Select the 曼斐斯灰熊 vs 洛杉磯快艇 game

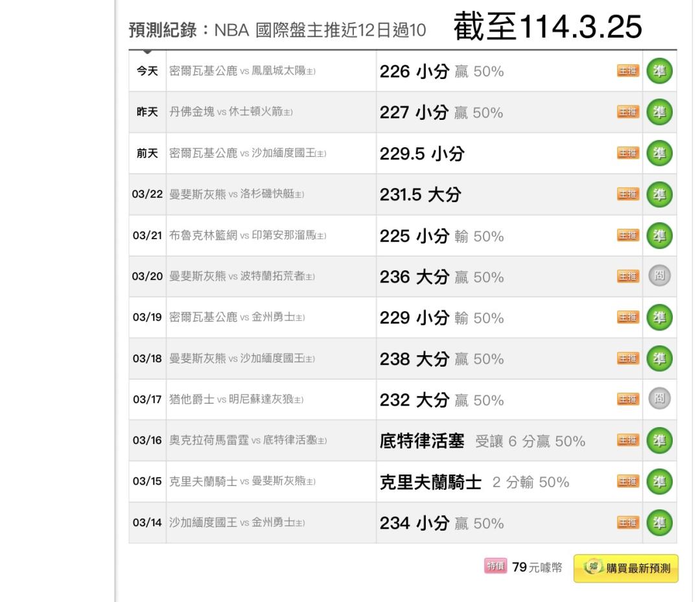click(237, 195)
